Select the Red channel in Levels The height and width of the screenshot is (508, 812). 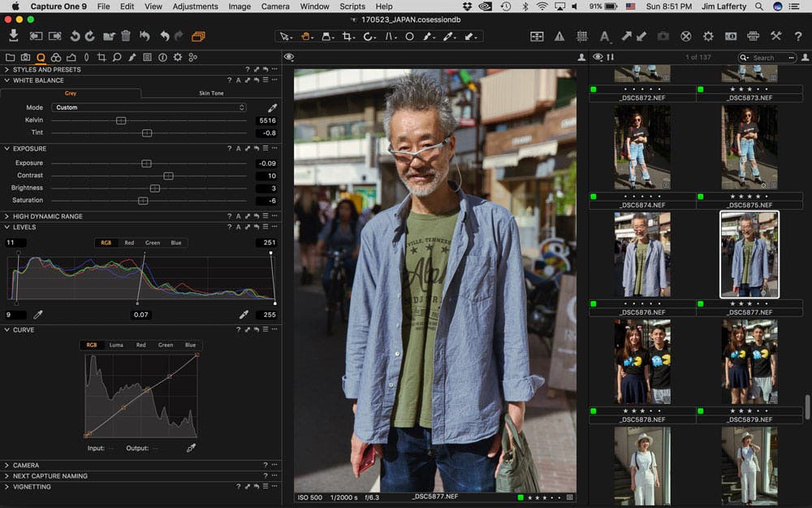click(x=129, y=242)
